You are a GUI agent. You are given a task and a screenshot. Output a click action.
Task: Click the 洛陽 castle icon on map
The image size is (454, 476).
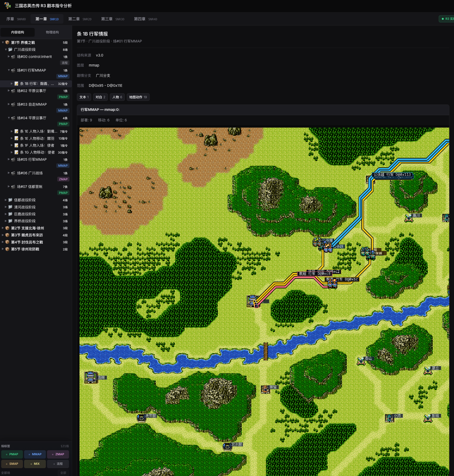(90, 377)
